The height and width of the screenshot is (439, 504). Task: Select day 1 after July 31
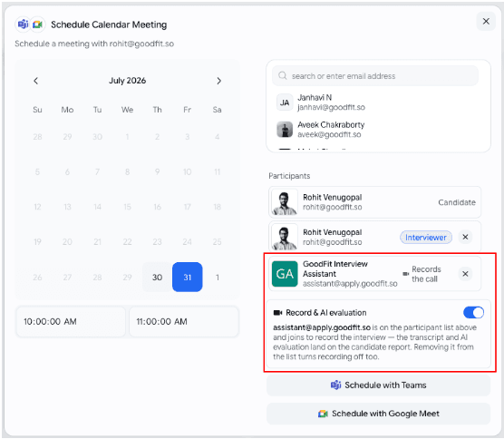coord(218,277)
